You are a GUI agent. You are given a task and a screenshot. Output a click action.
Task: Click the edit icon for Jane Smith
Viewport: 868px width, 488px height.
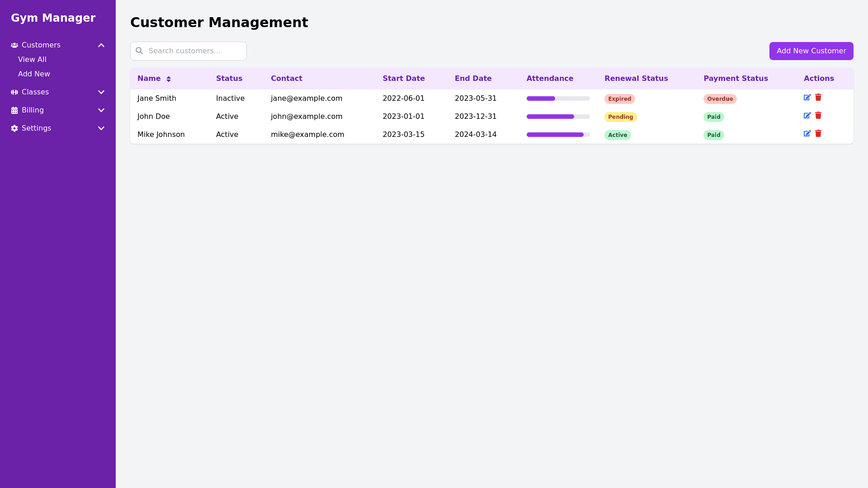coord(807,98)
